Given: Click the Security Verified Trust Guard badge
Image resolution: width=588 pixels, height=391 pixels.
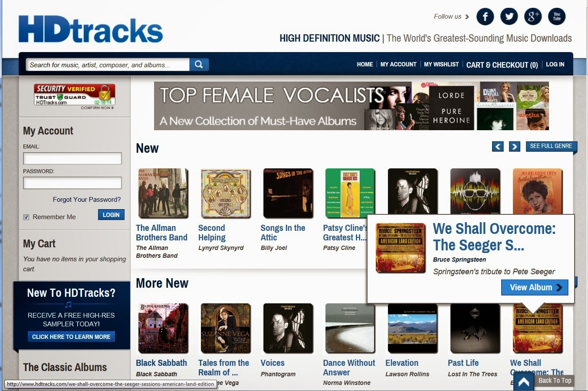Looking at the screenshot, I should point(75,97).
